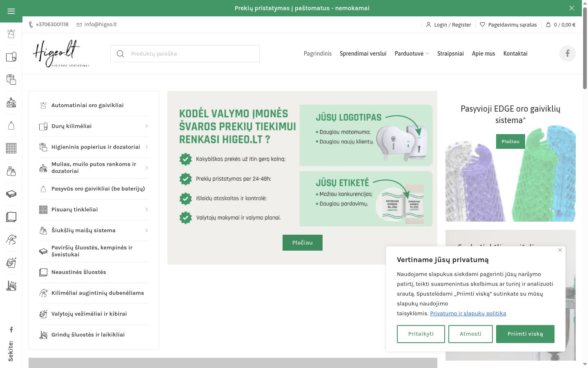The height and width of the screenshot is (368, 588).
Task: Dismiss the green free delivery banner
Action: pos(572,8)
